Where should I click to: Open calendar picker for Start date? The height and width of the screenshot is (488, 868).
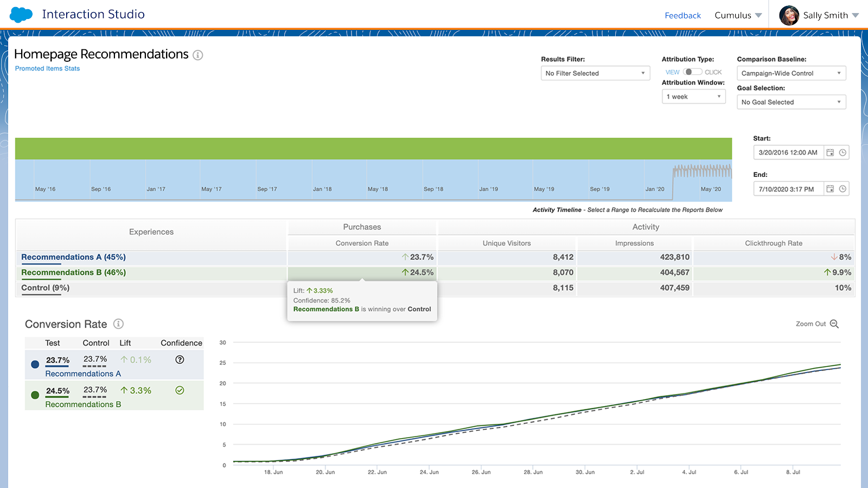click(x=830, y=152)
